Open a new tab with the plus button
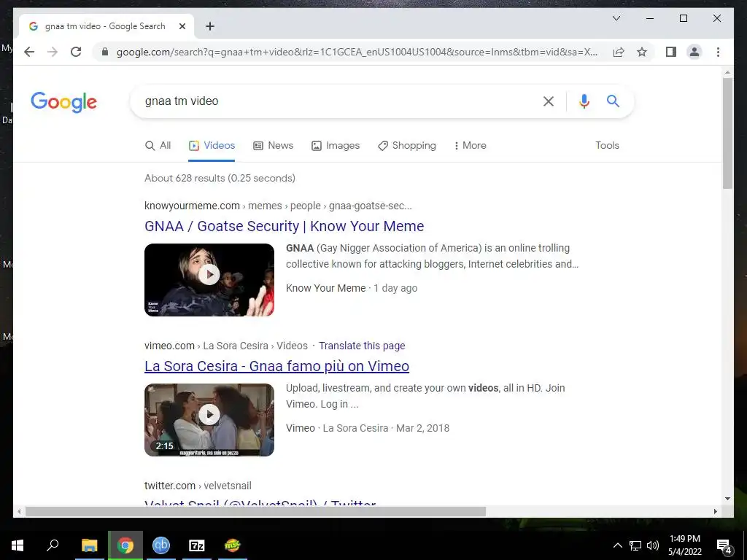This screenshot has height=560, width=747. 209,26
